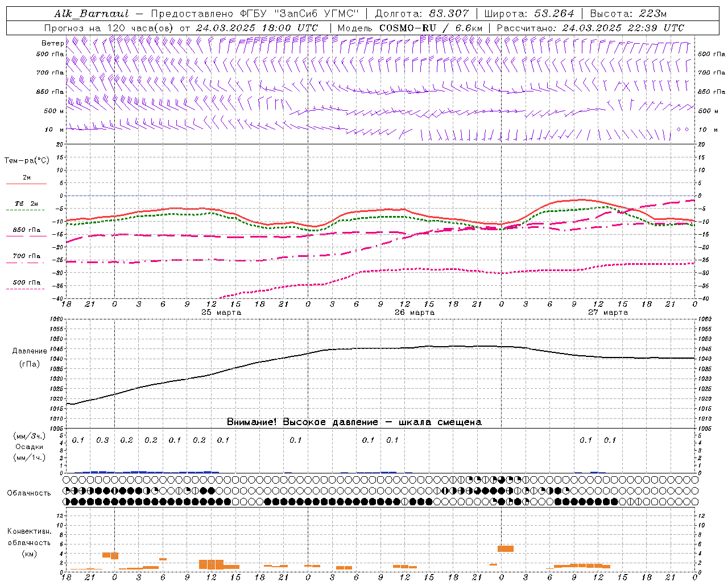Screen dimensions: 728x582
Task: Select the Рассчитано: 24.03.2025 22:39 UTC text
Action: pyautogui.click(x=590, y=28)
